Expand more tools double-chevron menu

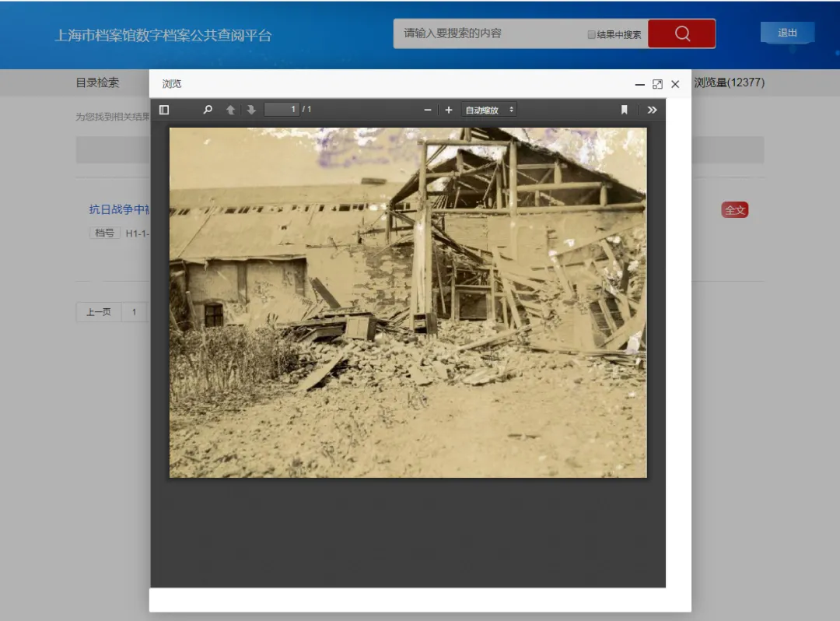coord(652,110)
